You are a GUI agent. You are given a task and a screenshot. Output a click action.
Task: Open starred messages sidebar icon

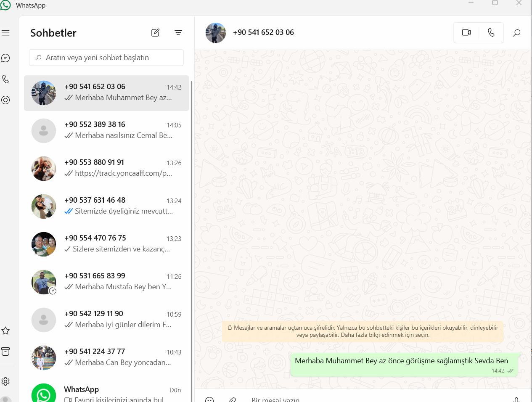(x=5, y=331)
